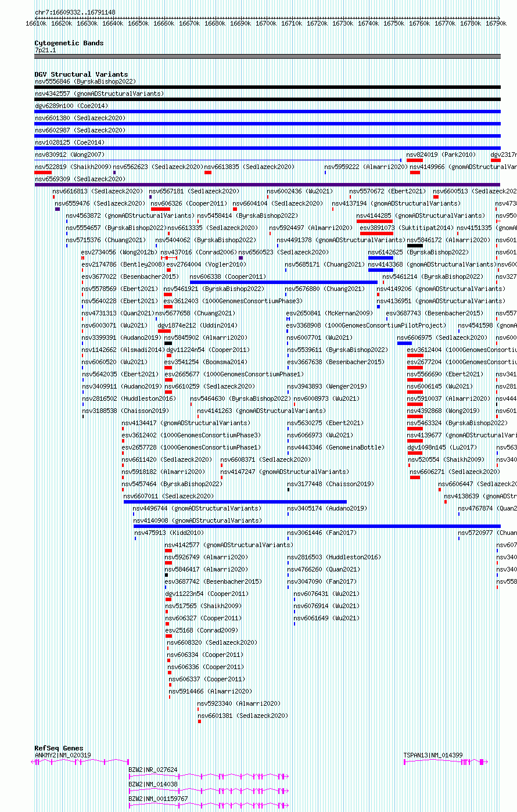This screenshot has height=812, width=517.
Task: Open the BZW2|NM_001159767 transcript label
Action: [x=158, y=799]
